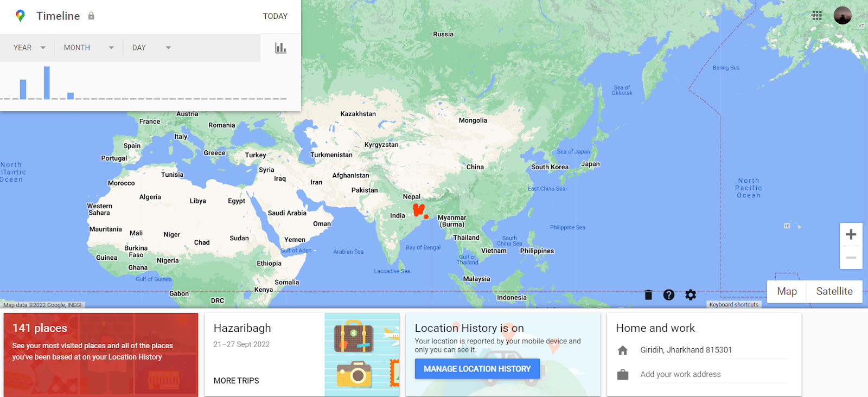Jump to TODAY in the timeline
Image resolution: width=868 pixels, height=397 pixels.
[x=276, y=16]
